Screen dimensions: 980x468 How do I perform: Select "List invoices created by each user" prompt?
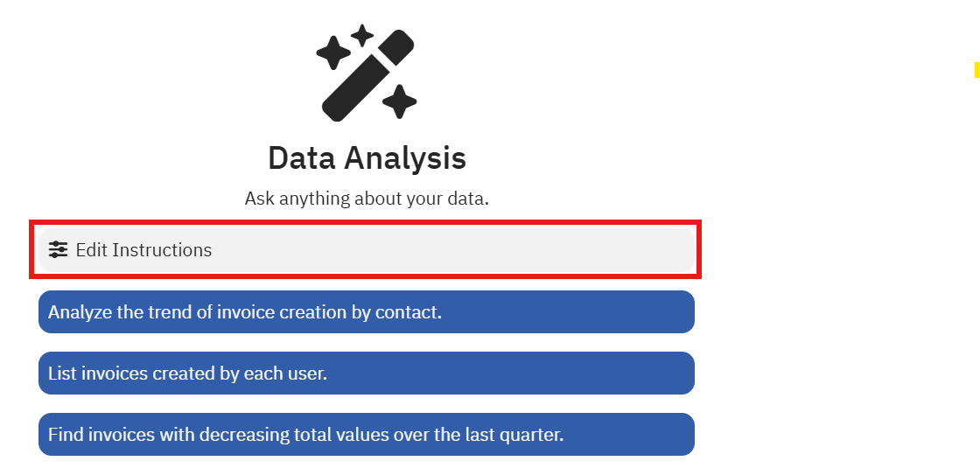[366, 374]
